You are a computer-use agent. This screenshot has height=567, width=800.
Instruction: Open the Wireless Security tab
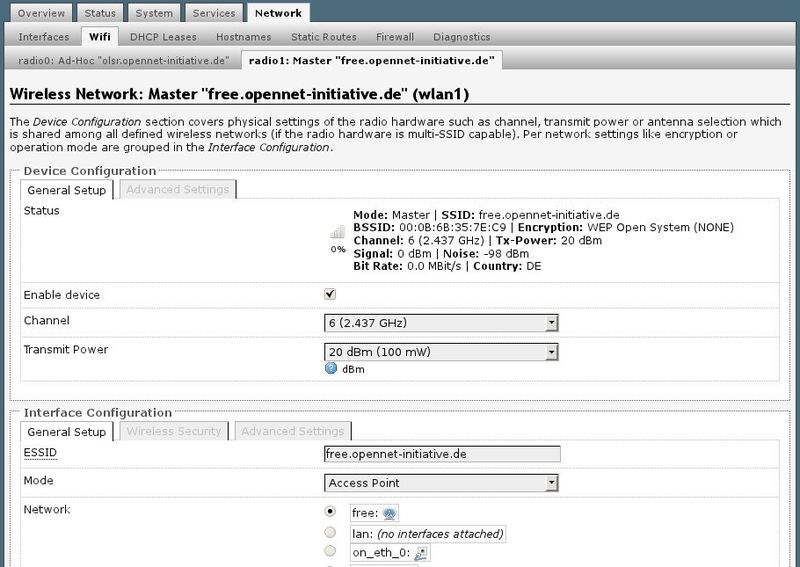[x=174, y=431]
